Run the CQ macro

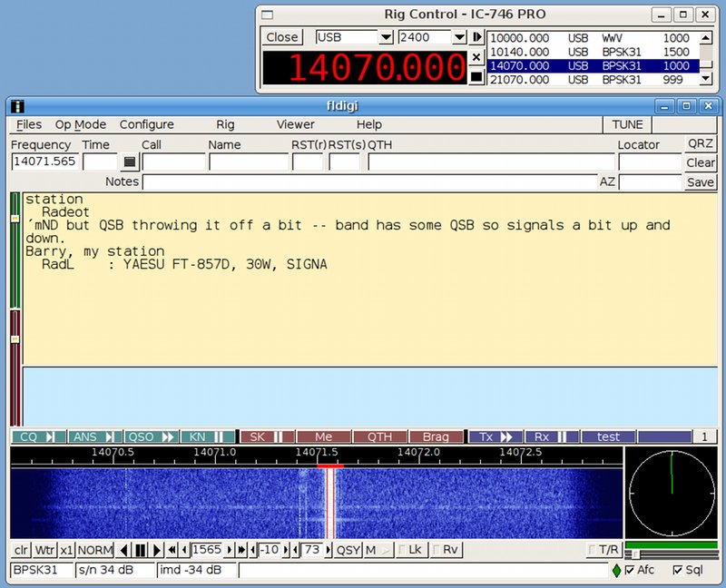(x=38, y=437)
